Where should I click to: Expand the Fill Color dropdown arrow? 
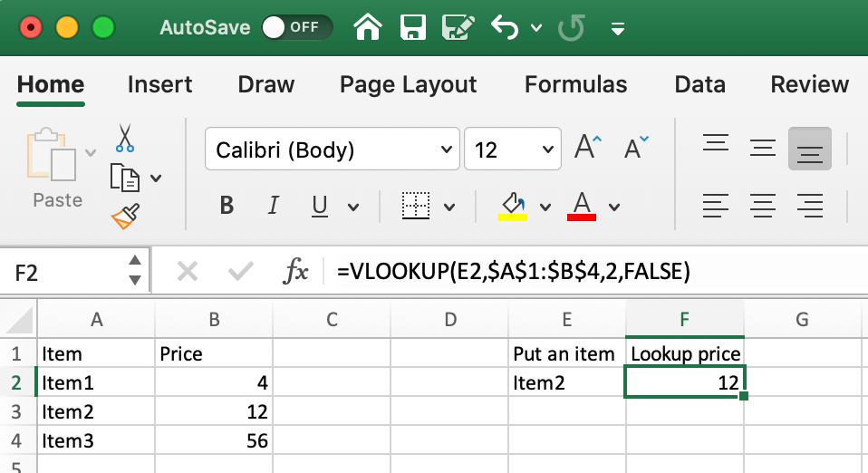tap(545, 207)
